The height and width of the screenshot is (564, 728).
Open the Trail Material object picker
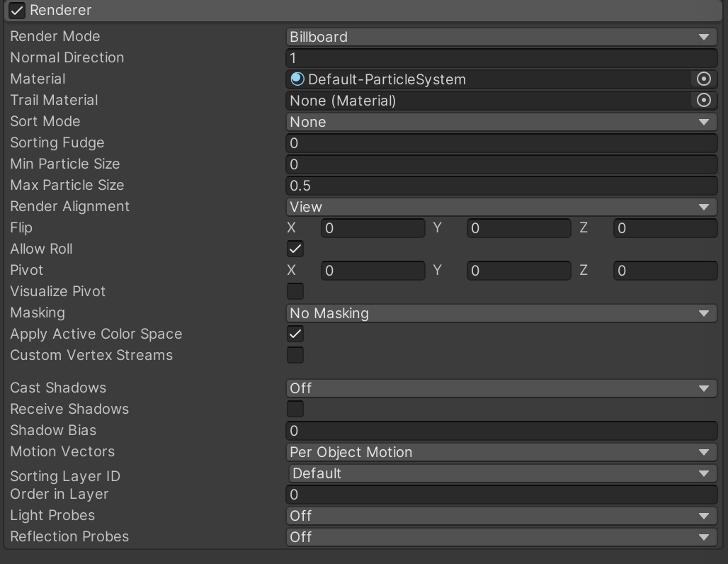coord(705,100)
